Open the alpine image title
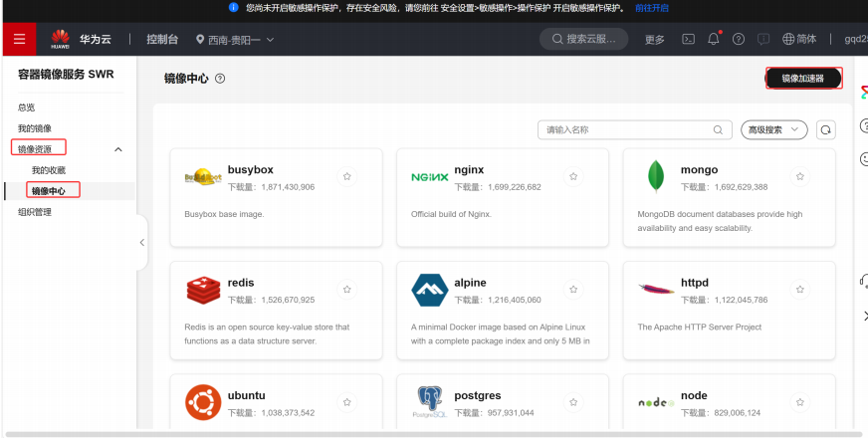Screen dimensions: 868x438 point(470,283)
